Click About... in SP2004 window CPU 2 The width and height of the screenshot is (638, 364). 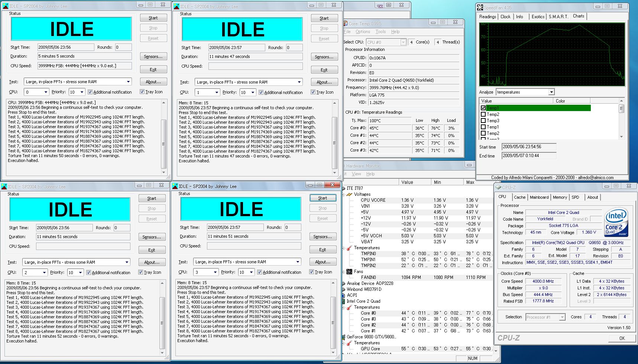tap(152, 262)
